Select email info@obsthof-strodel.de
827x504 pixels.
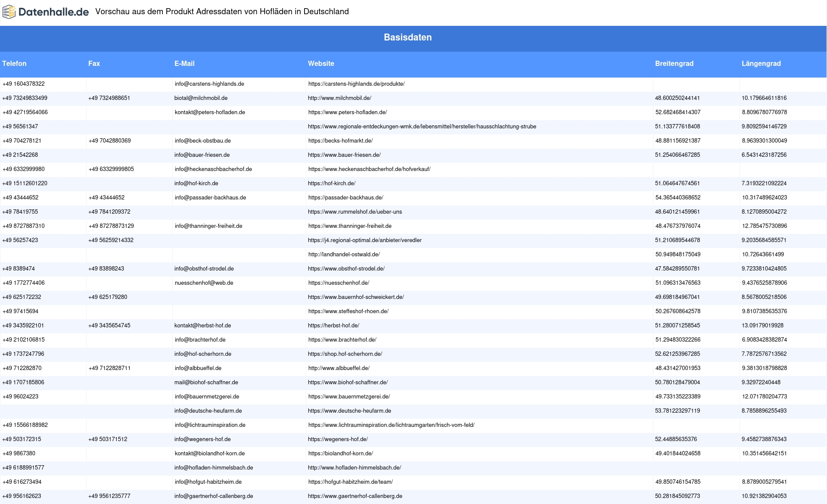tap(204, 269)
